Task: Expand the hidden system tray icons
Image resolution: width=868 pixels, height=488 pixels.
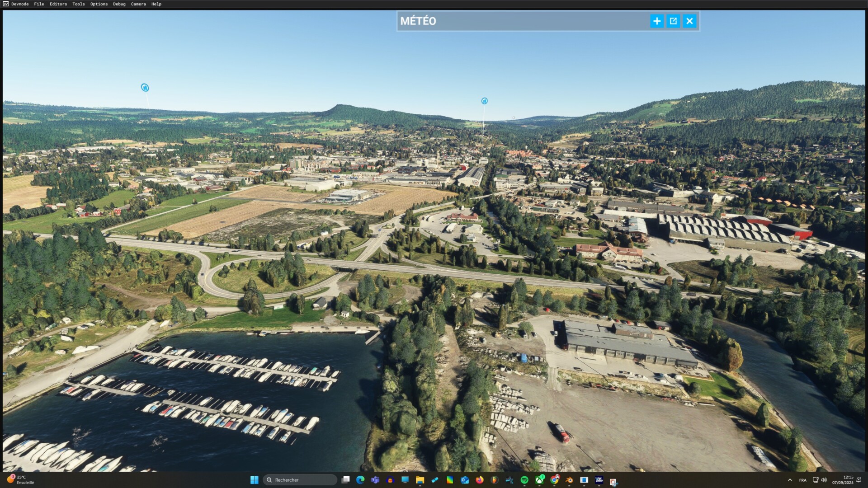Action: point(790,480)
